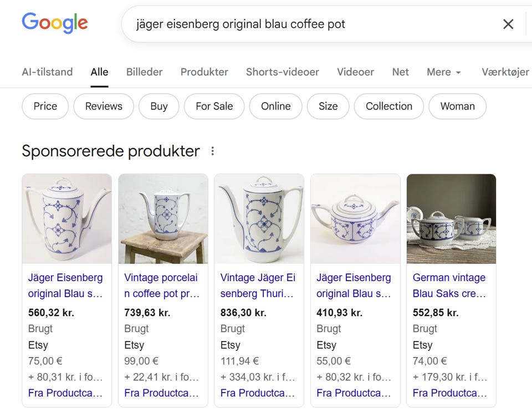Clear the search box with the X icon
Viewport: 532px width, 417px height.
[x=508, y=24]
